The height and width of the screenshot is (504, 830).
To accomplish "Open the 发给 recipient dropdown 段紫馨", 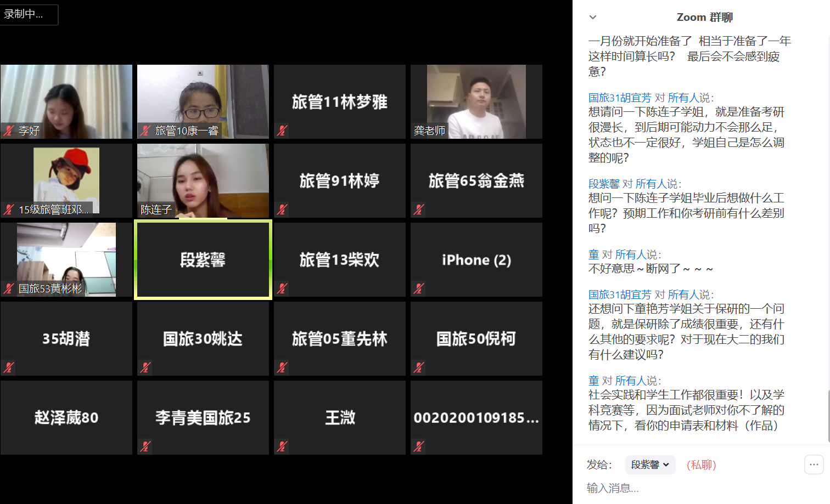I will point(650,465).
